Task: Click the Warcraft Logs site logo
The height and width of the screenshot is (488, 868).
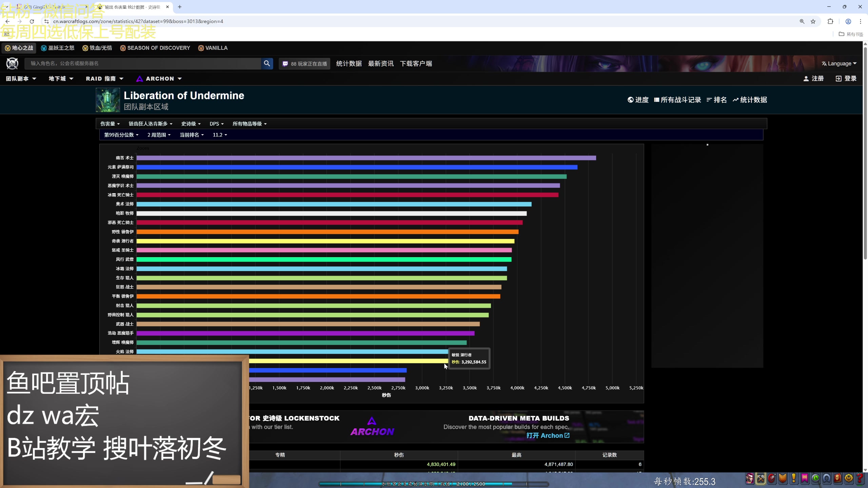Action: 12,63
